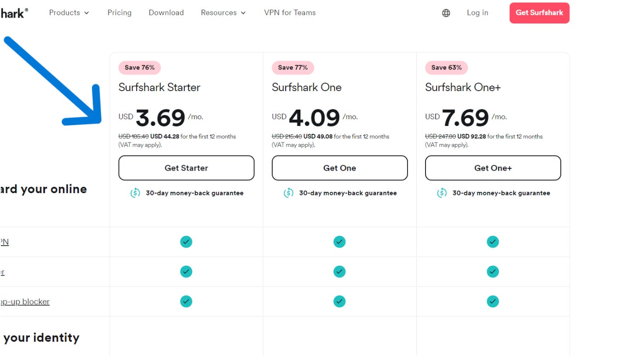
Task: Click the Log in link
Action: tap(477, 13)
